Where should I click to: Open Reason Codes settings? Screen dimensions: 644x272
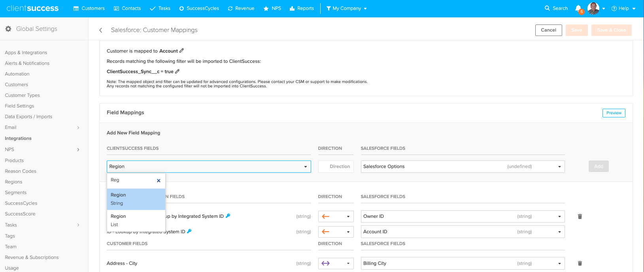click(21, 171)
